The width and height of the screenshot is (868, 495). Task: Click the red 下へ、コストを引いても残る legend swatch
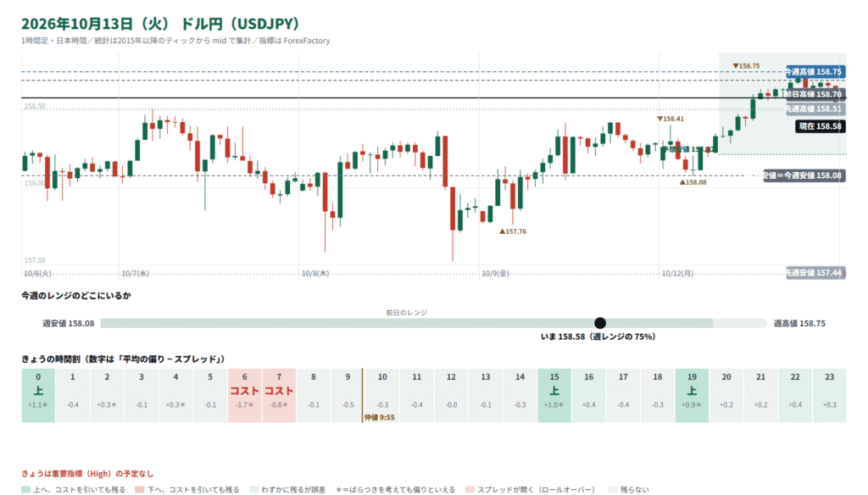(x=140, y=489)
